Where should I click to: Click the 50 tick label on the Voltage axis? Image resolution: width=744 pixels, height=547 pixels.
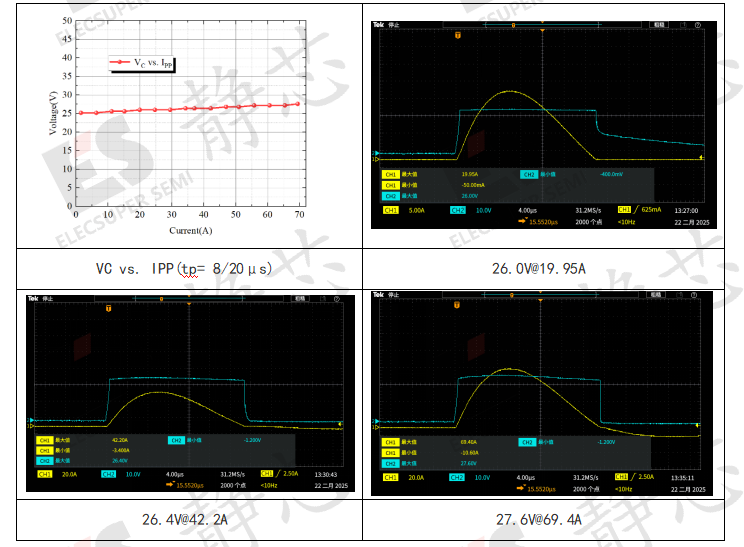(67, 21)
